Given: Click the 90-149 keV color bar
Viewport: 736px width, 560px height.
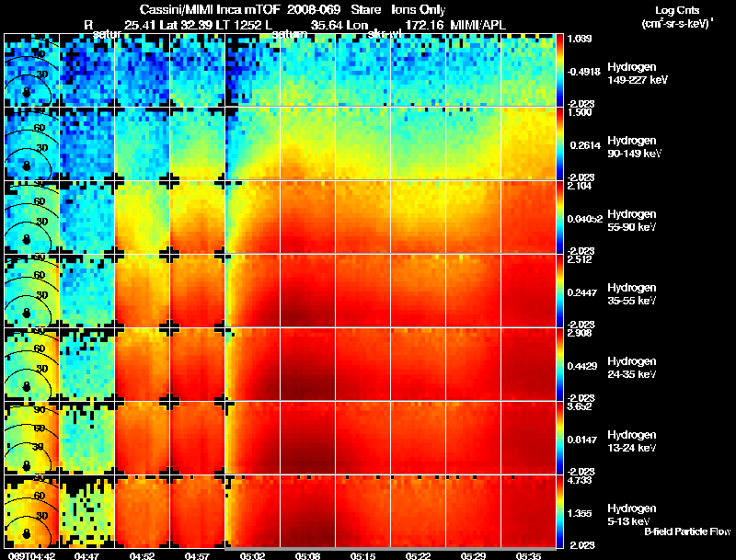Looking at the screenshot, I should [559, 144].
